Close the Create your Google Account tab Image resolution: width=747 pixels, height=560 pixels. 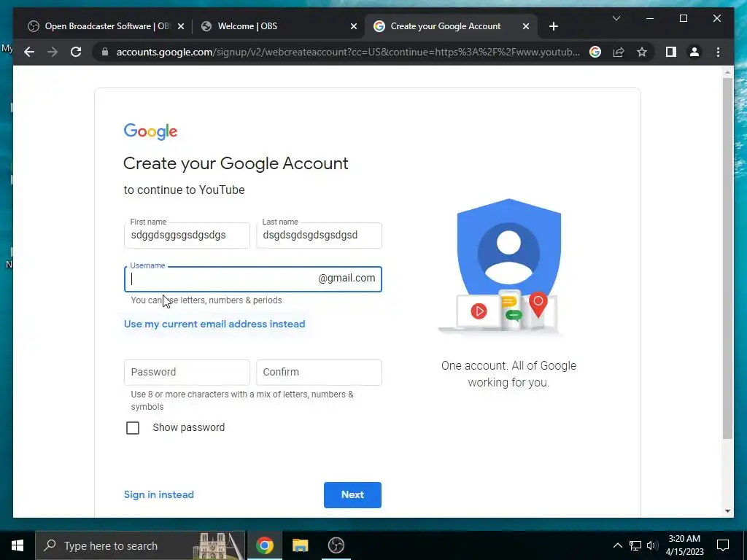pos(525,26)
